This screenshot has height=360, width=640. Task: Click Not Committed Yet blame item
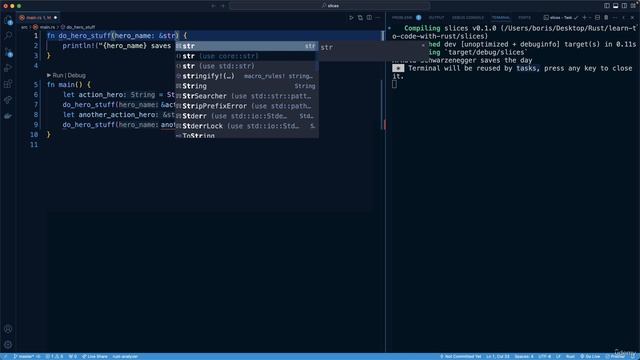[x=460, y=356]
